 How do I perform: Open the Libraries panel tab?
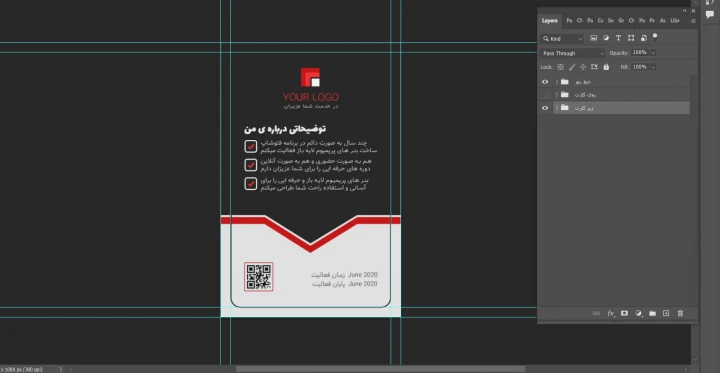click(675, 21)
